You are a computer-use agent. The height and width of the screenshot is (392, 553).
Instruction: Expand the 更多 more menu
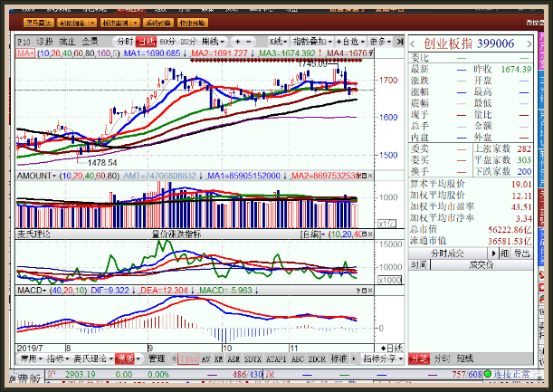[x=380, y=42]
